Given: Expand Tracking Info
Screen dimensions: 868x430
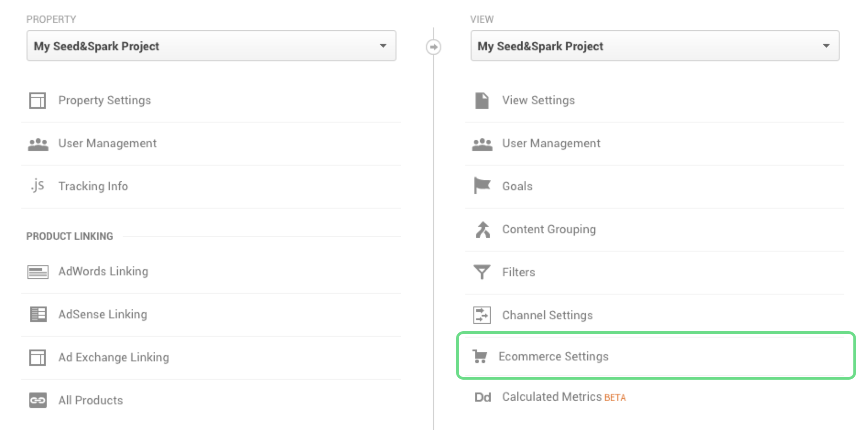Looking at the screenshot, I should (93, 187).
